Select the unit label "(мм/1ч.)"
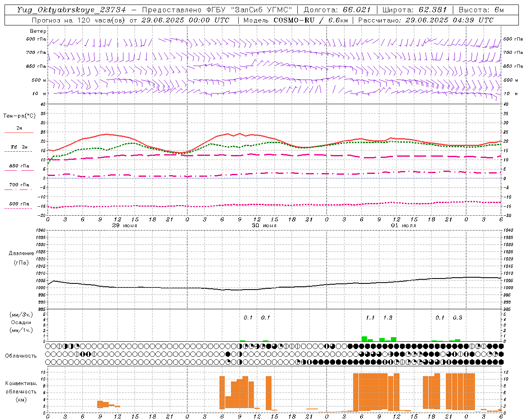Screen dimensions: 525x420 click(21, 330)
